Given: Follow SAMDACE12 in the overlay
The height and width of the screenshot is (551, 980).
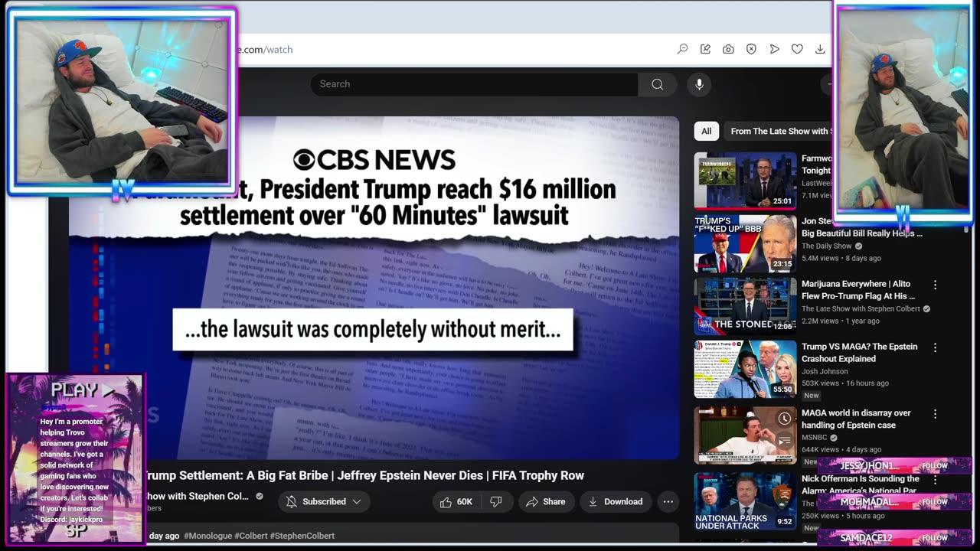Looking at the screenshot, I should point(934,538).
